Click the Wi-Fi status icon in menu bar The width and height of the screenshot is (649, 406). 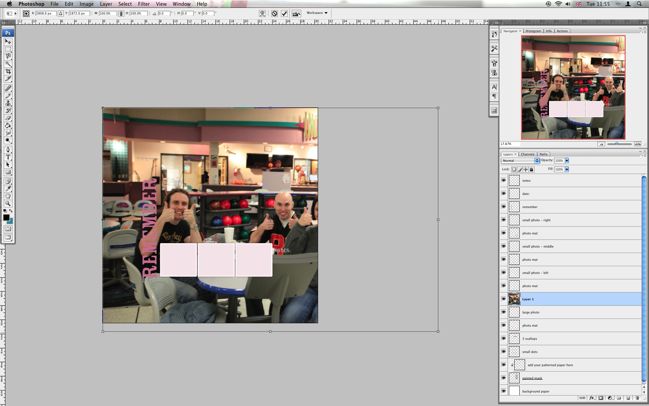[558, 4]
